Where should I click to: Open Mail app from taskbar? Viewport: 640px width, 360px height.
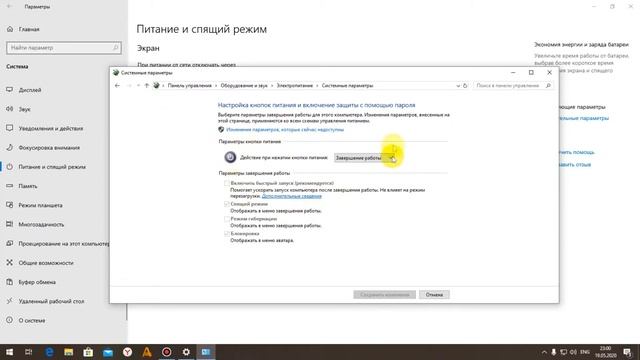[108, 352]
